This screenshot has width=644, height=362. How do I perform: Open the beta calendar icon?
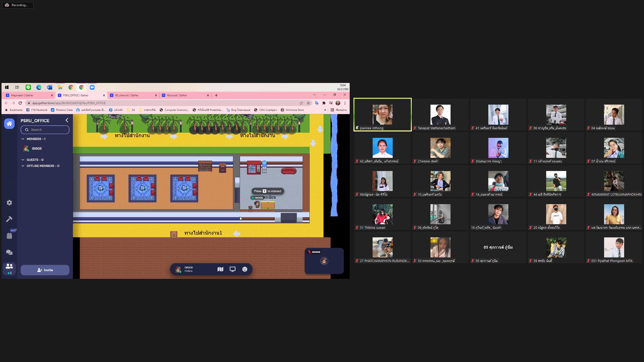pos(9,236)
